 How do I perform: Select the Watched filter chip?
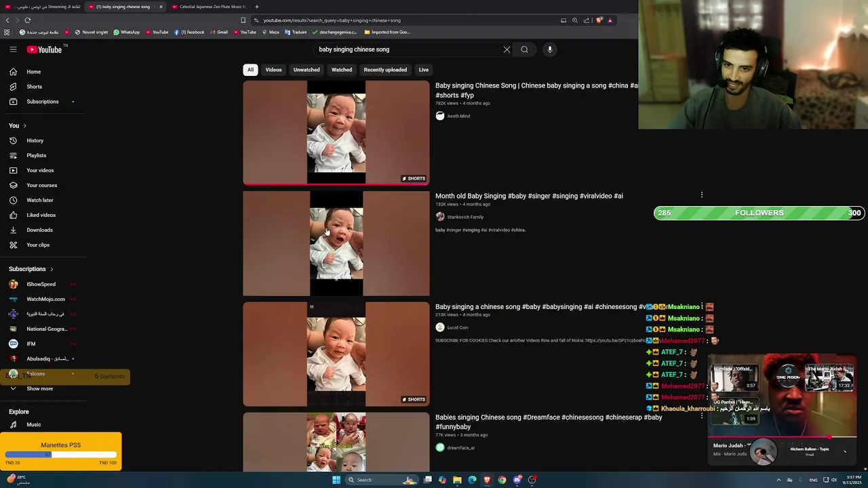pyautogui.click(x=342, y=70)
